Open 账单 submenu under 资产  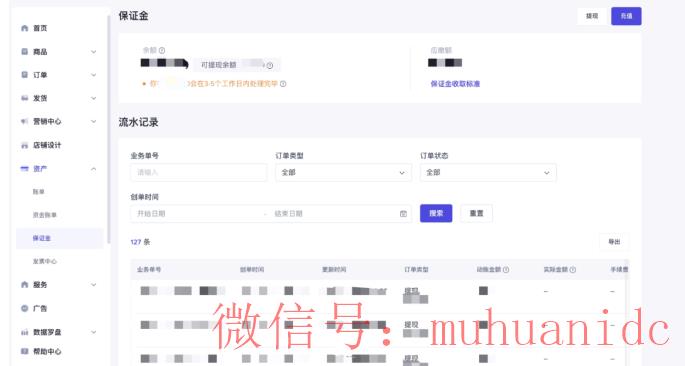[38, 192]
